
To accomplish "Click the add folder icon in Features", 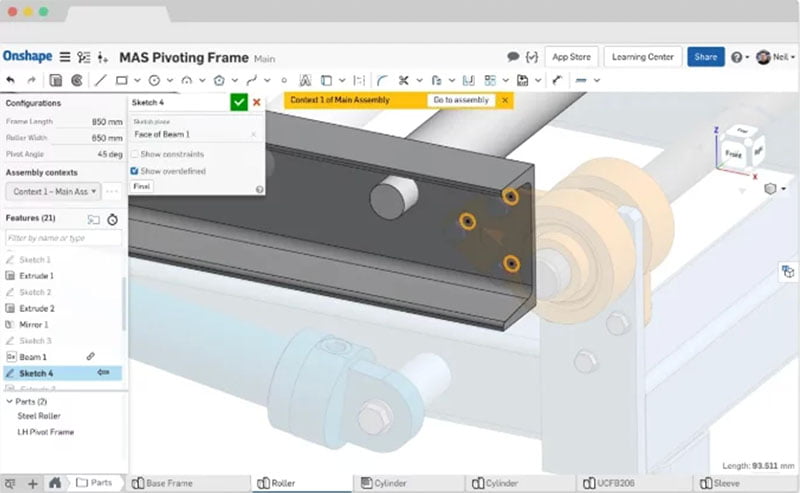I will coord(93,219).
